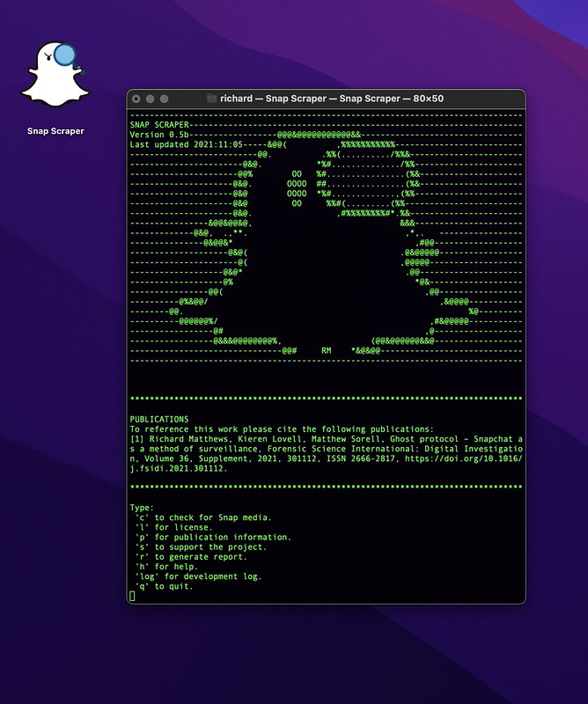
Task: Click the Snap Scraper label under the icon
Action: pos(55,131)
